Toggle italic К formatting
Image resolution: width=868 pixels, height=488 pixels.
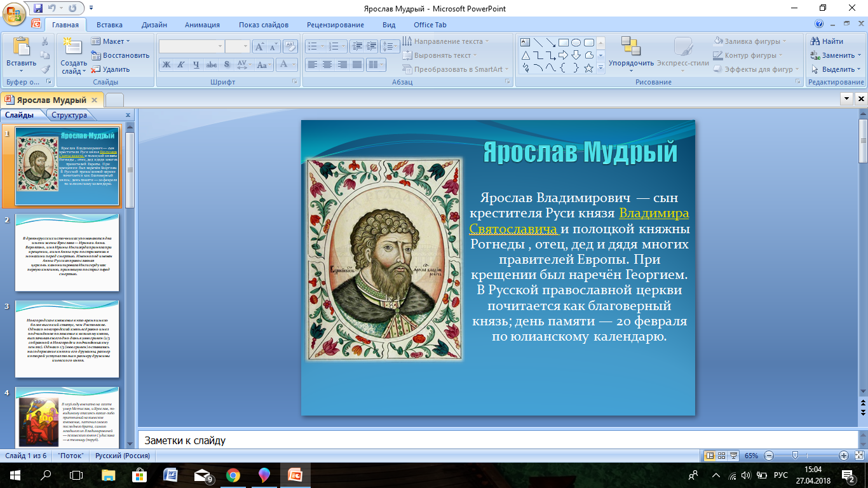(181, 65)
